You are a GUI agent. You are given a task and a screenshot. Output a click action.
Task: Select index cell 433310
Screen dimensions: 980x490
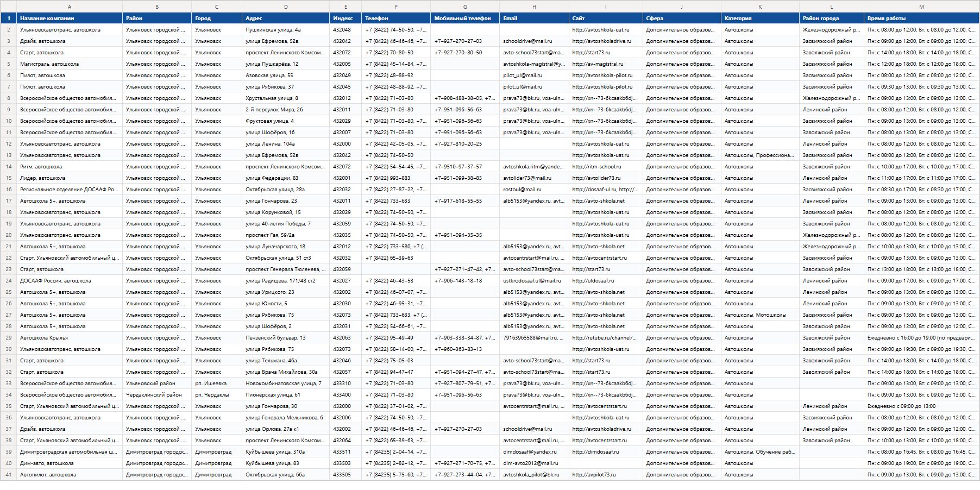[345, 384]
